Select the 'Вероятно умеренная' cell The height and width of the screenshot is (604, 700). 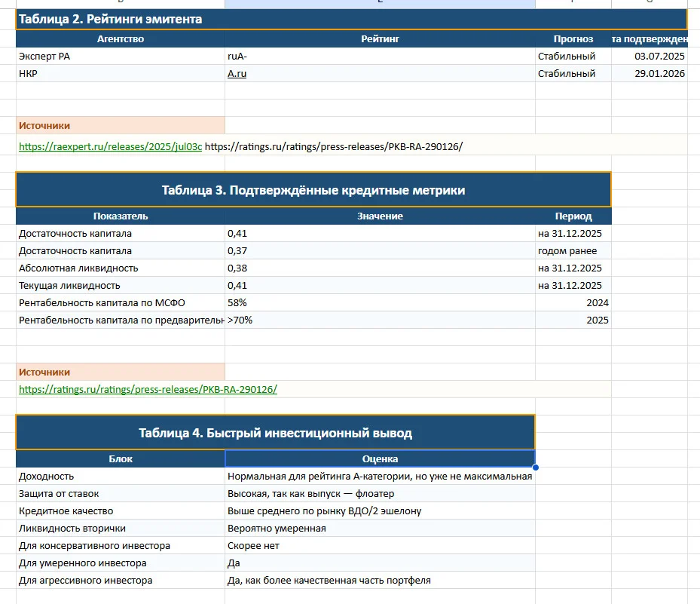point(380,529)
